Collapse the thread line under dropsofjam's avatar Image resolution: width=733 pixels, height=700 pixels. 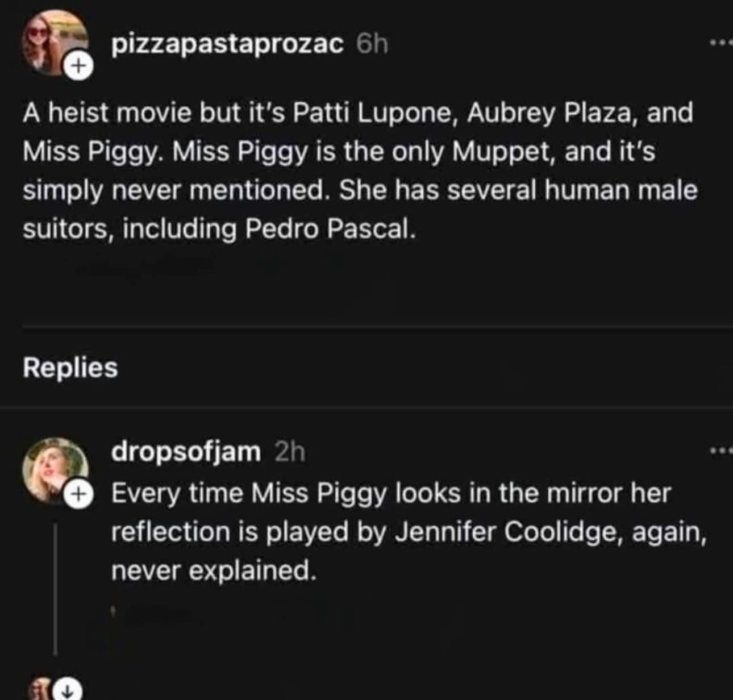(x=55, y=588)
